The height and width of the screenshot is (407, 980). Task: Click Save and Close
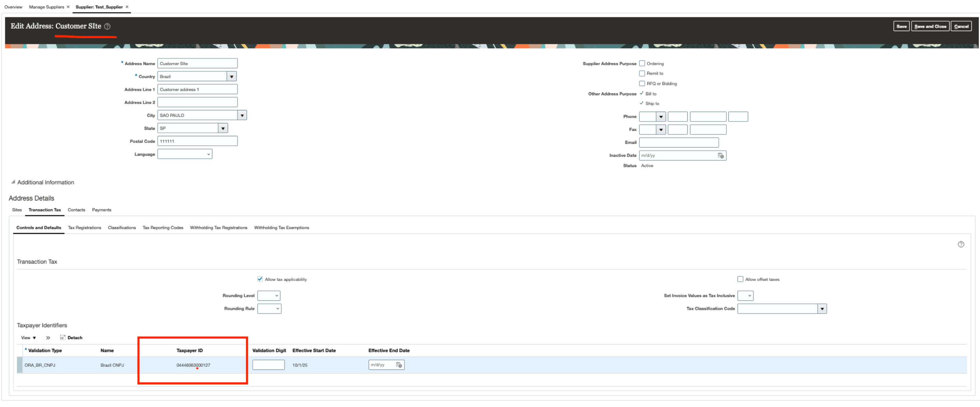click(930, 26)
